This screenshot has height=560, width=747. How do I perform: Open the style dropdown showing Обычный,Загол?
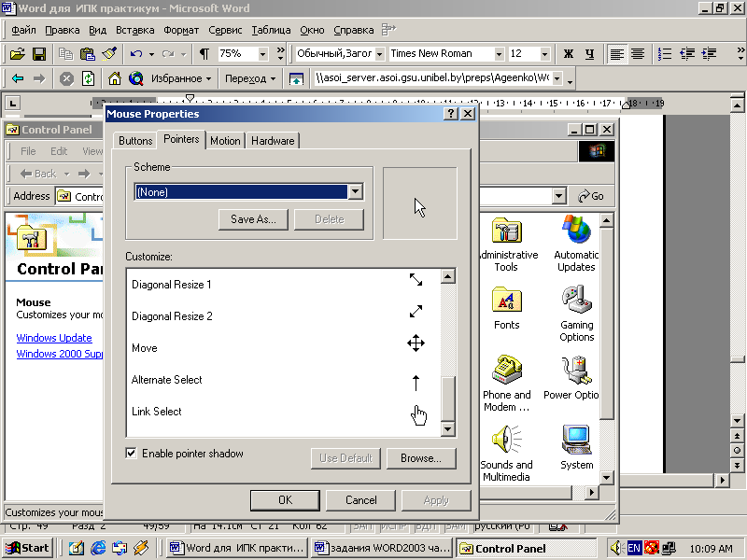(380, 54)
